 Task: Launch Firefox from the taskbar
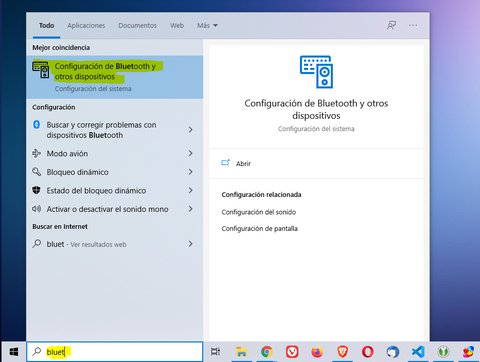(x=317, y=351)
